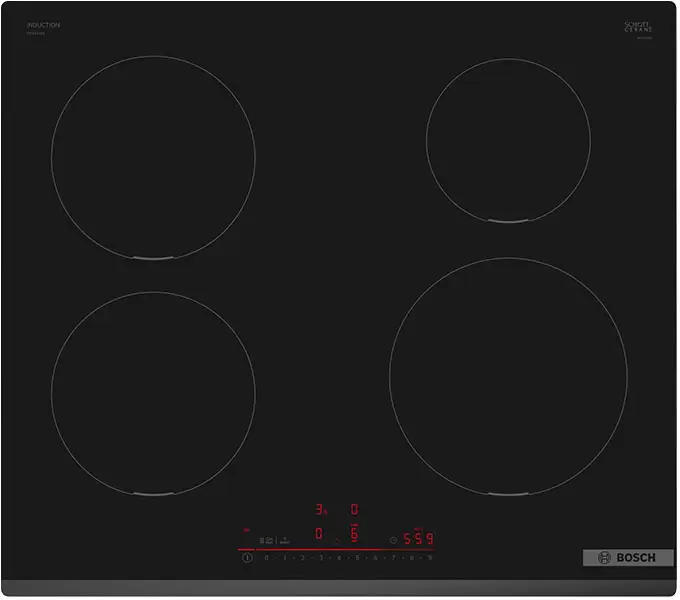680x600 pixels.
Task: Select front-right zone display showing 5
Action: [x=353, y=534]
